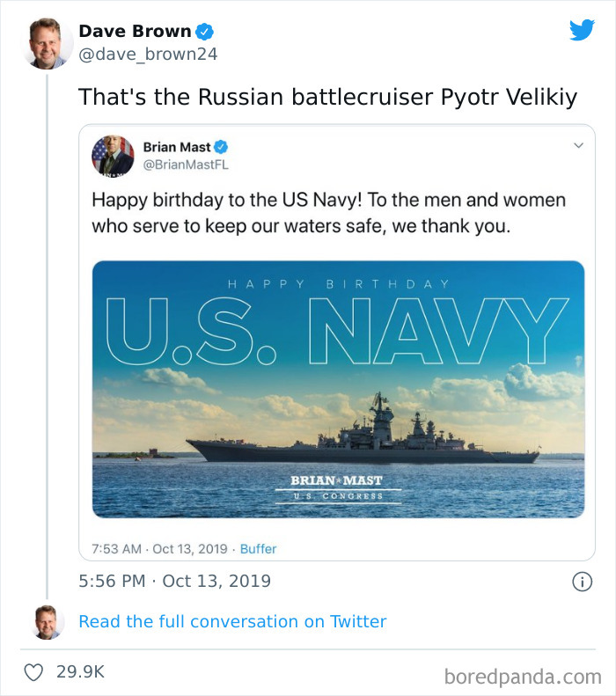Click the 5:56 PM · Oct 13, 2019 timestamp

point(174,581)
